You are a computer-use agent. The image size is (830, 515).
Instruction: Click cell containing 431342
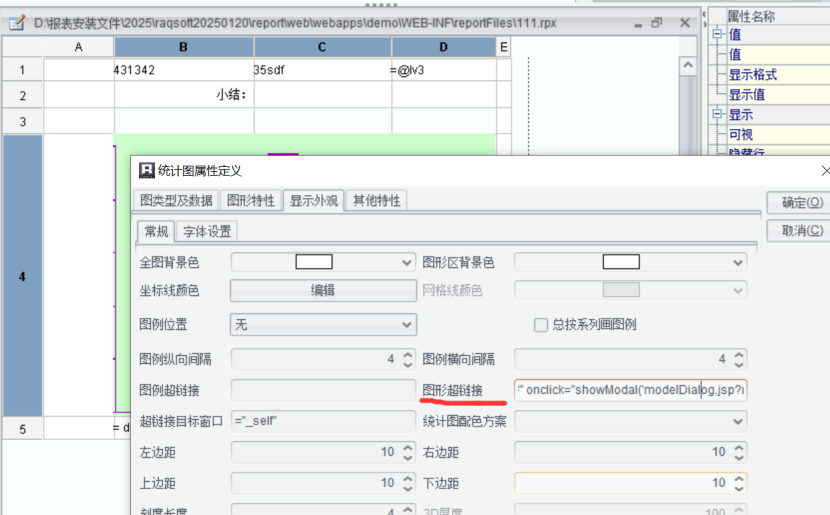184,70
